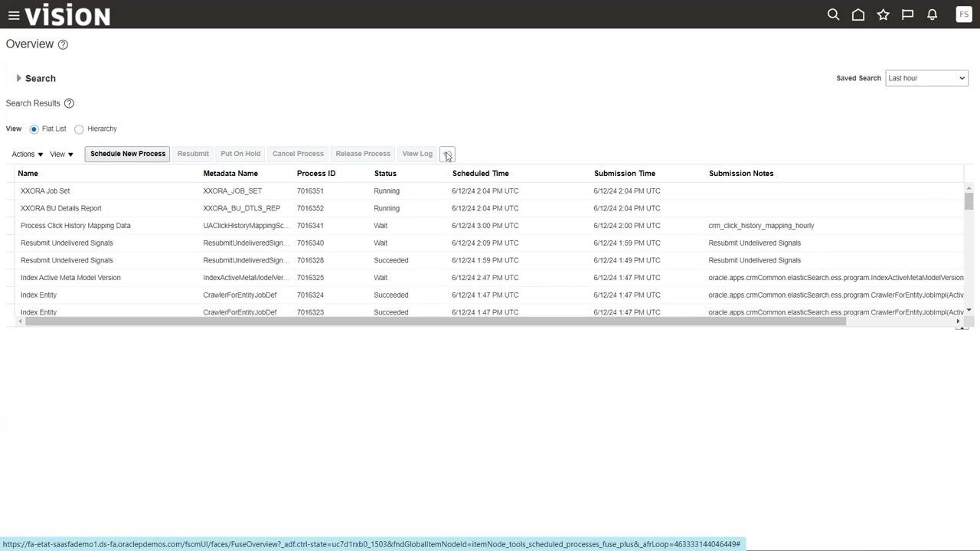
Task: Open the Actions menu
Action: tap(28, 154)
